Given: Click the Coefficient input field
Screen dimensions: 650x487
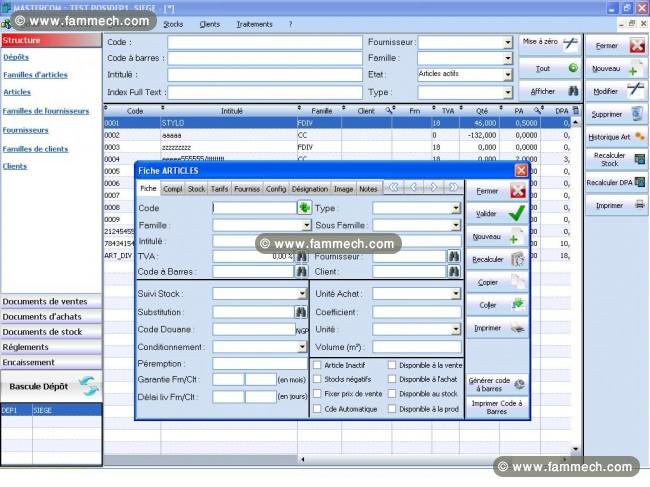Looking at the screenshot, I should click(x=417, y=312).
